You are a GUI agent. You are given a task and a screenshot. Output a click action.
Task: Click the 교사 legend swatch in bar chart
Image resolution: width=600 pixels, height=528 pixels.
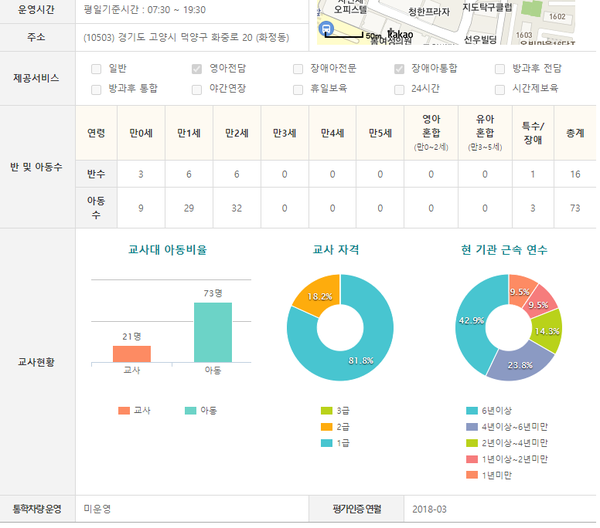[x=124, y=411]
